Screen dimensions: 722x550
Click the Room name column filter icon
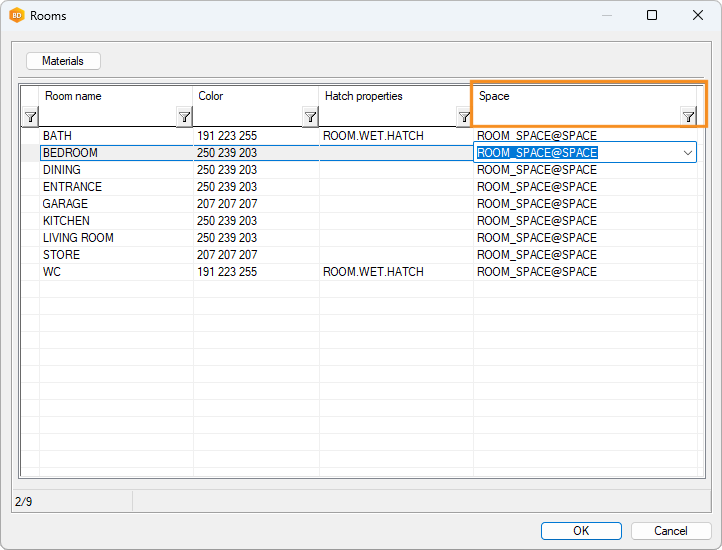pyautogui.click(x=184, y=117)
